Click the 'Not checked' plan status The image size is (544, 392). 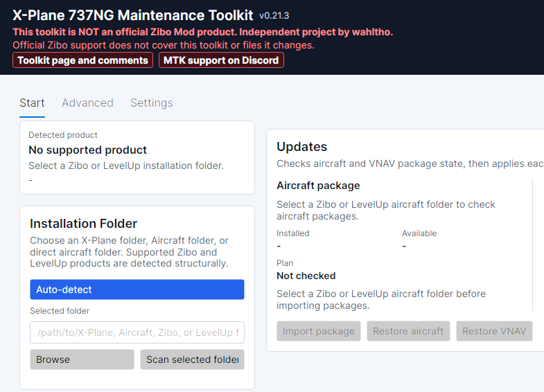pos(306,276)
